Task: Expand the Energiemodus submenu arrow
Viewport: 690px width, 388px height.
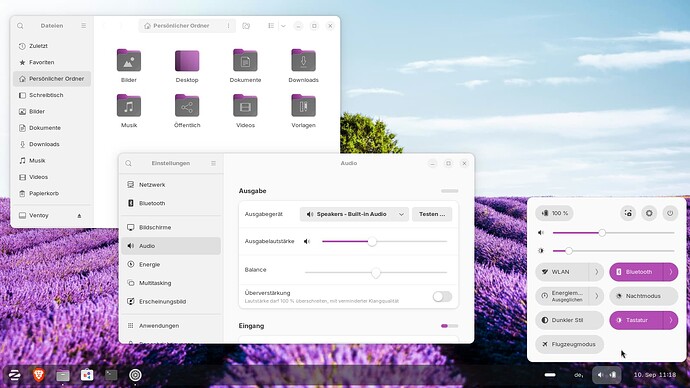Action: point(596,296)
